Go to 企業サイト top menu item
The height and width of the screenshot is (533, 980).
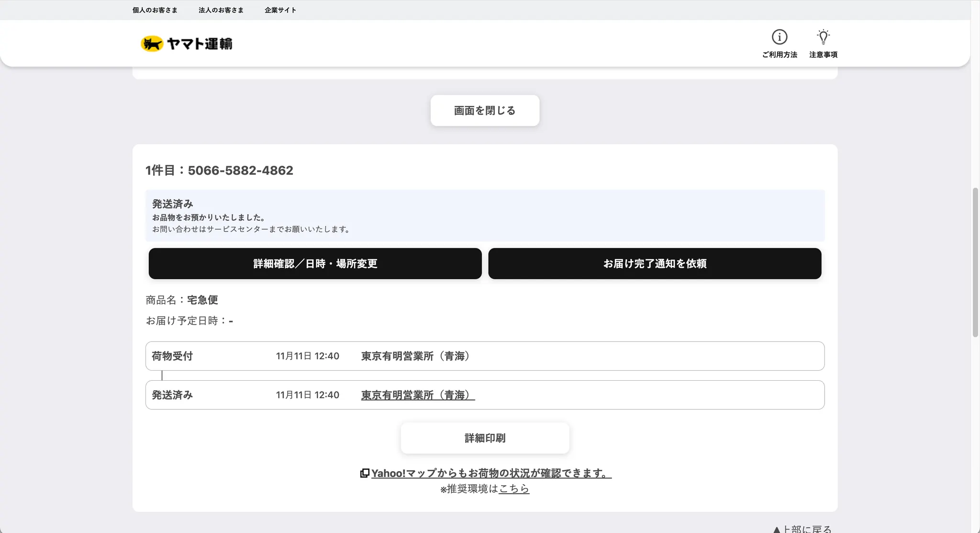click(x=280, y=10)
